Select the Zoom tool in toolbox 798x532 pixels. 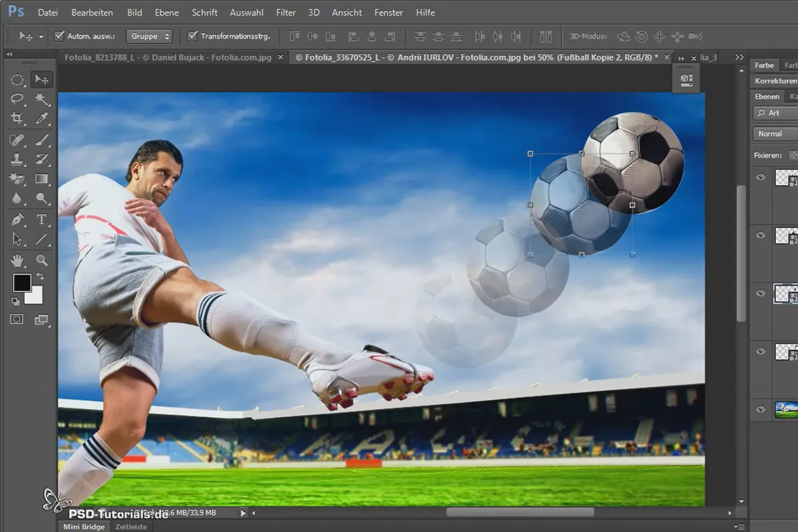point(42,260)
